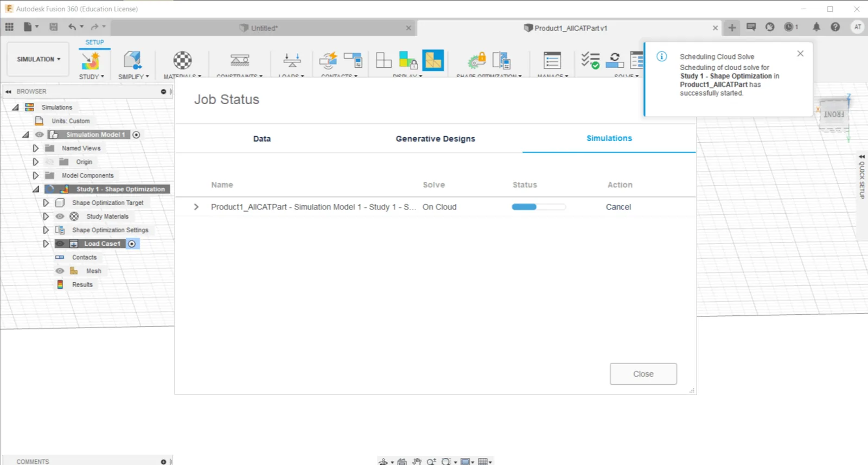Expand Shape Optimization Target node
The height and width of the screenshot is (465, 868).
tap(46, 202)
